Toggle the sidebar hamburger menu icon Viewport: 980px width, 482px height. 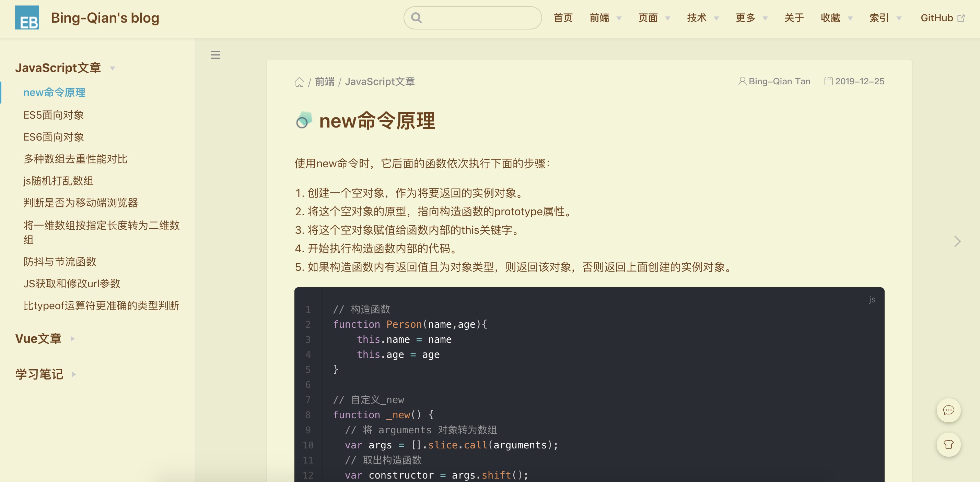(215, 55)
